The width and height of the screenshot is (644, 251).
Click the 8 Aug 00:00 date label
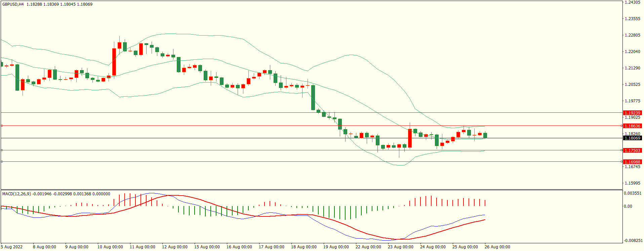tap(44, 247)
